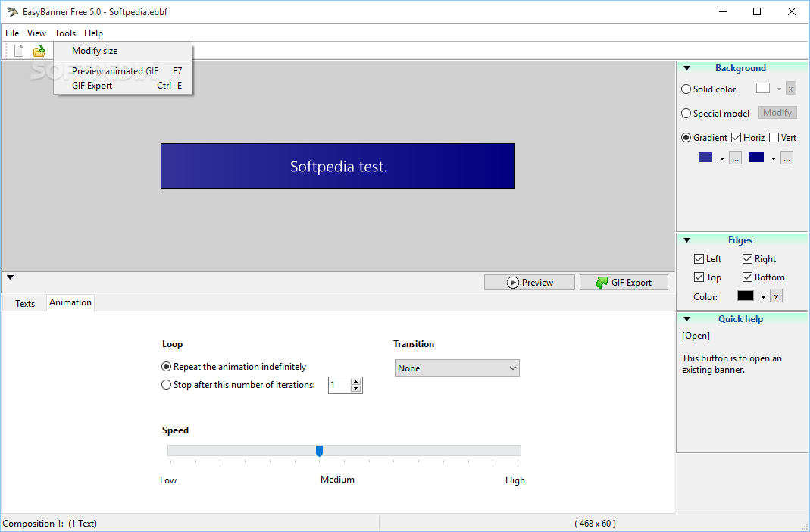Click the black edge color swatch

(746, 296)
